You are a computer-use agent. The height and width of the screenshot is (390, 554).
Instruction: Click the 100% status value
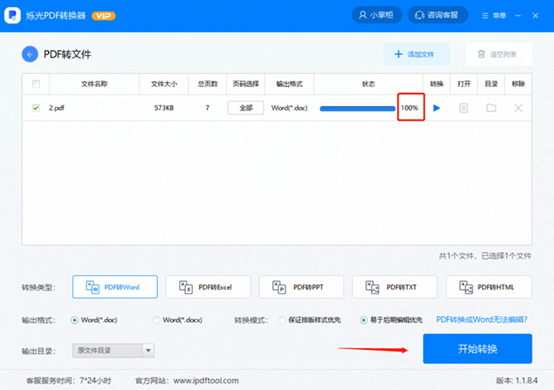(x=409, y=108)
